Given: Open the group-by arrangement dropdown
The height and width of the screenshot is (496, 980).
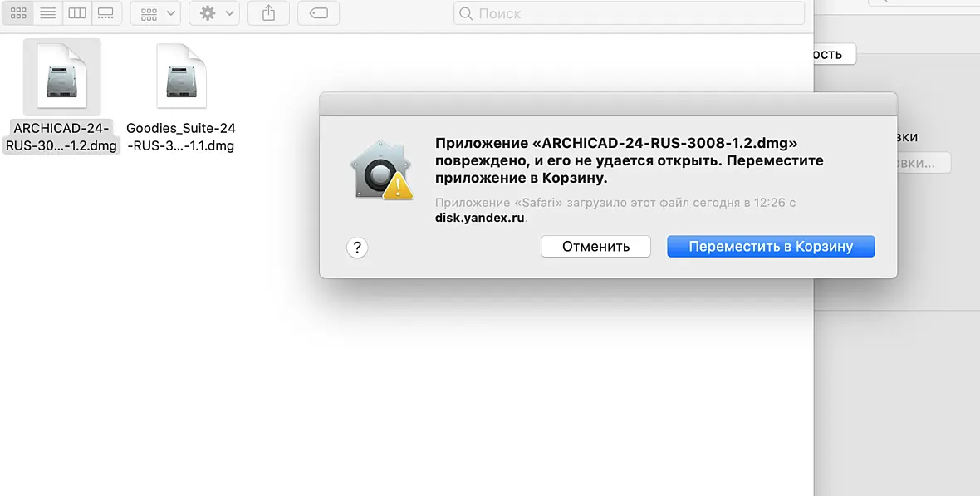Looking at the screenshot, I should pos(155,13).
